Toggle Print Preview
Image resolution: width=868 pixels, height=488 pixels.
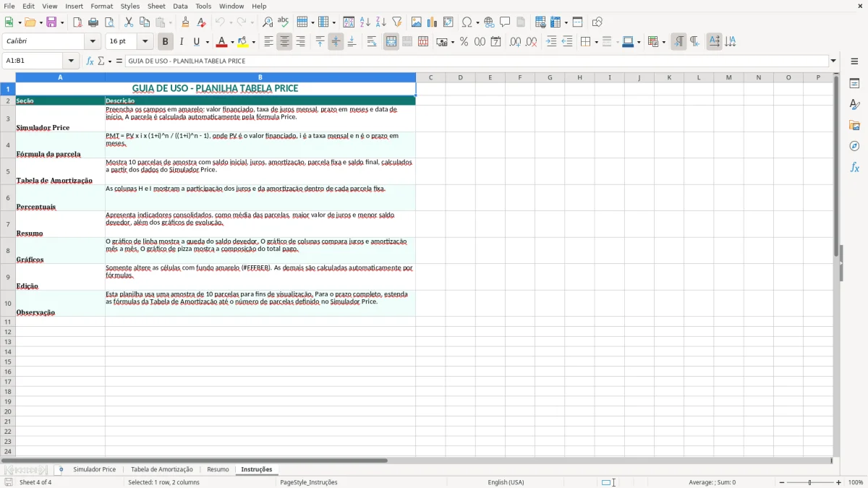pos(109,22)
